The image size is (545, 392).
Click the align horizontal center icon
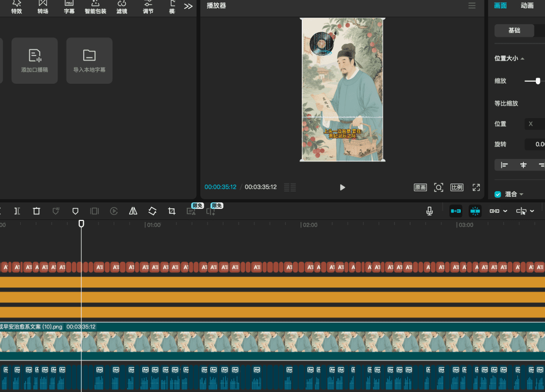click(523, 165)
